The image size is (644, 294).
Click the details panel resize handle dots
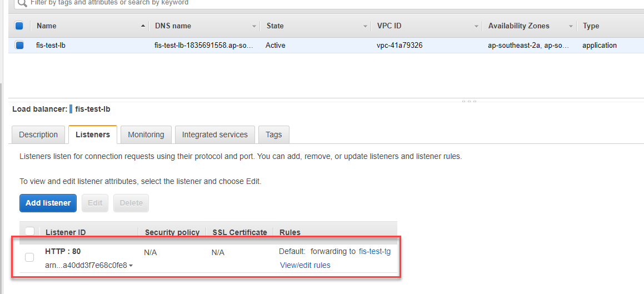click(469, 101)
